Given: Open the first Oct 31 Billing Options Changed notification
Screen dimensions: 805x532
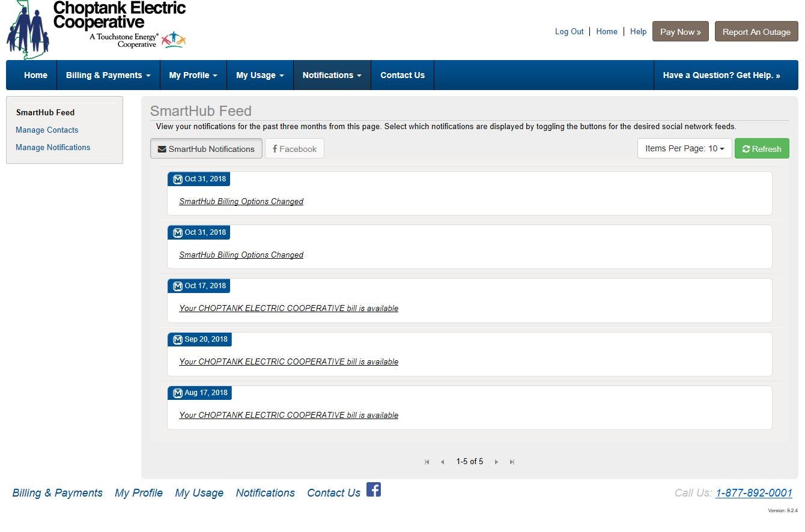Looking at the screenshot, I should tap(241, 201).
